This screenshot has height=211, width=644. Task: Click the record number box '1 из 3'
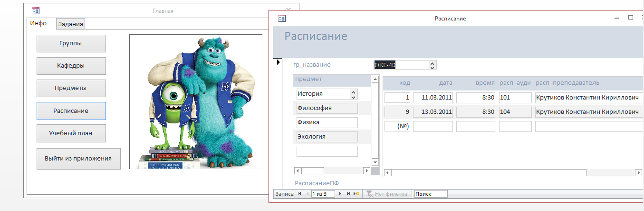click(323, 194)
